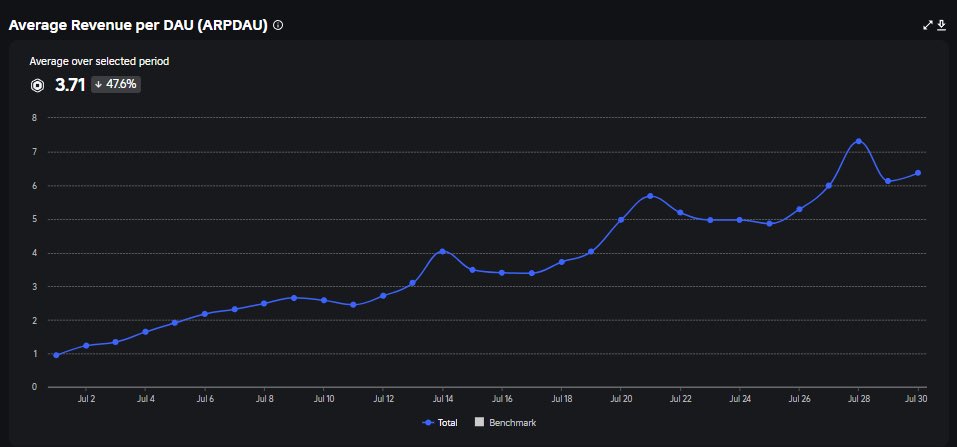
Task: Expand the chart to fullscreen
Action: click(x=928, y=25)
